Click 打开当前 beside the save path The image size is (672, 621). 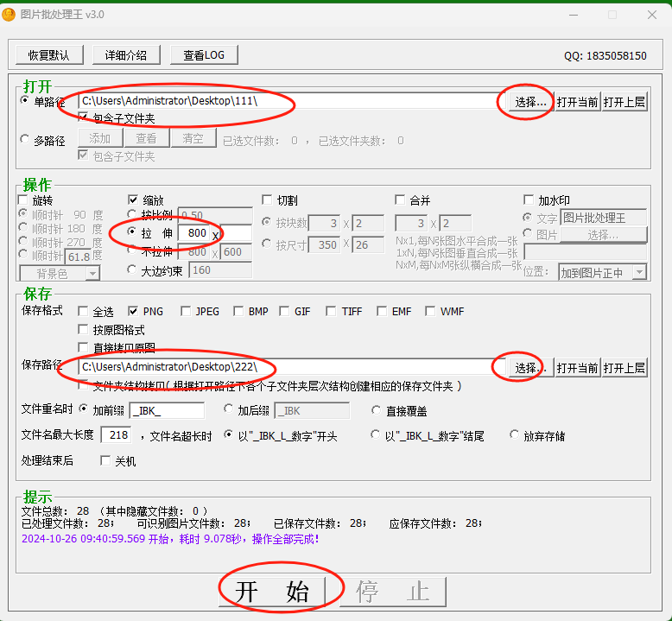(x=577, y=368)
